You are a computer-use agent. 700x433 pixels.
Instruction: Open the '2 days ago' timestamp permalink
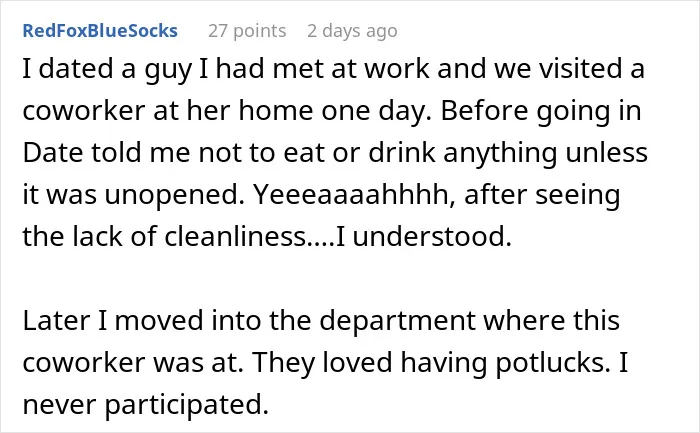(x=352, y=31)
